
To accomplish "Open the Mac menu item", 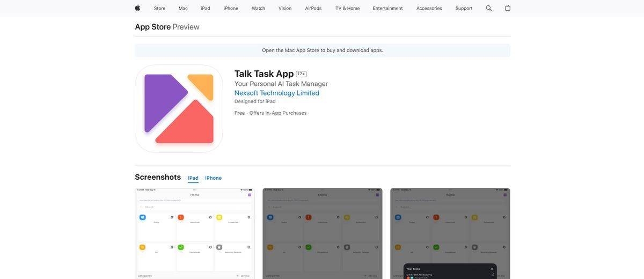I will pos(183,8).
